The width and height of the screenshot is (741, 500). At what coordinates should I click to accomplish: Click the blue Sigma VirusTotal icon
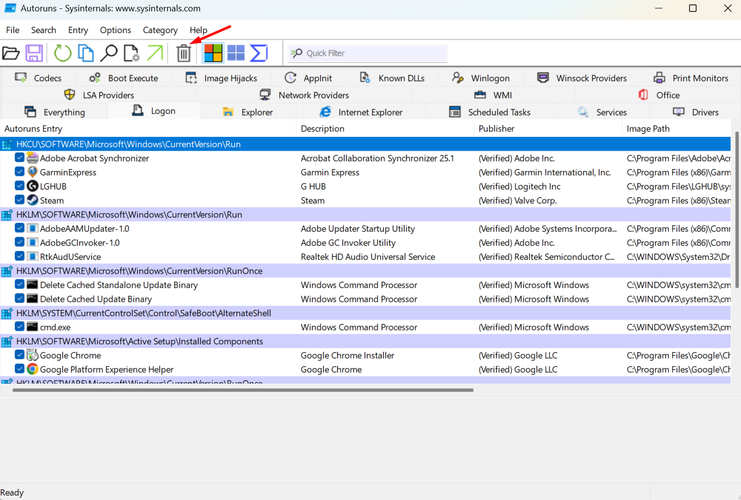tap(259, 53)
